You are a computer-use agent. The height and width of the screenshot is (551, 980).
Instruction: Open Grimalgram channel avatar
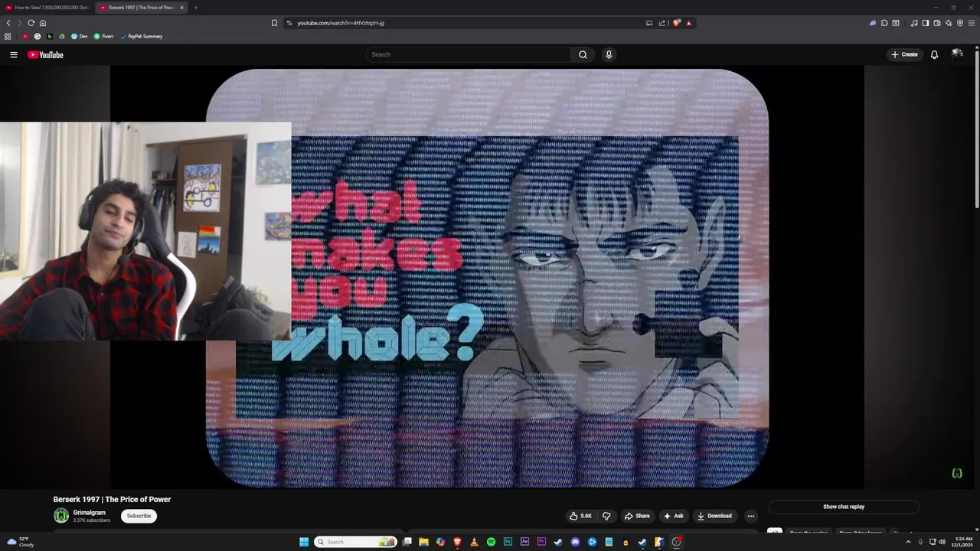[60, 516]
